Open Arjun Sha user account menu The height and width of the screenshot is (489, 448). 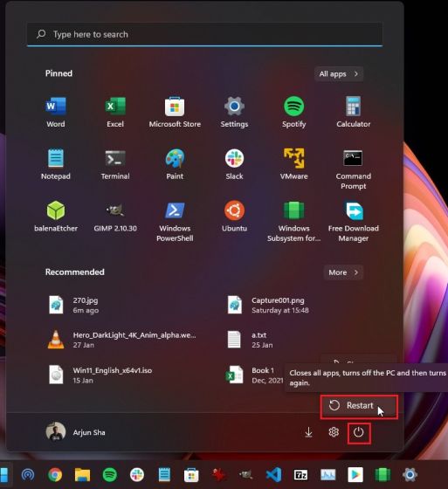[76, 432]
